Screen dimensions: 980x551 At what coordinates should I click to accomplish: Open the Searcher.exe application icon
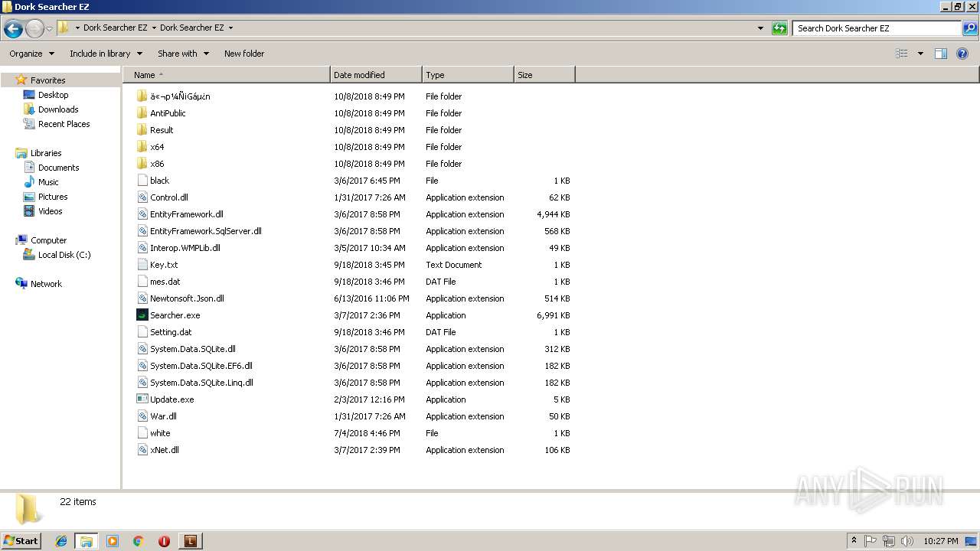click(x=142, y=315)
